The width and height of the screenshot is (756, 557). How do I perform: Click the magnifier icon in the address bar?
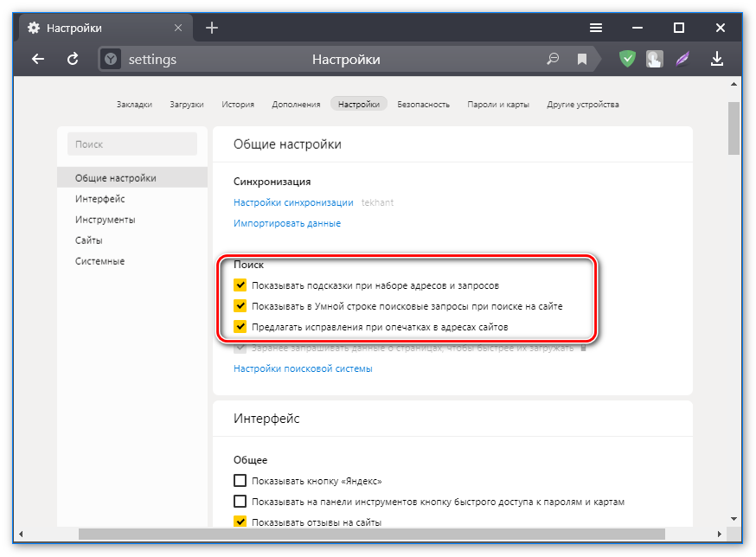554,60
